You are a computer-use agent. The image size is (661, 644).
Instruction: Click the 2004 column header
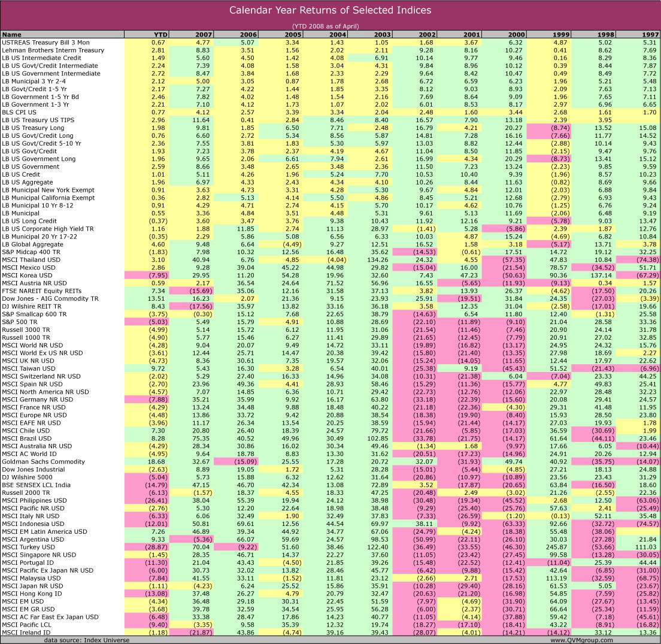click(x=325, y=35)
